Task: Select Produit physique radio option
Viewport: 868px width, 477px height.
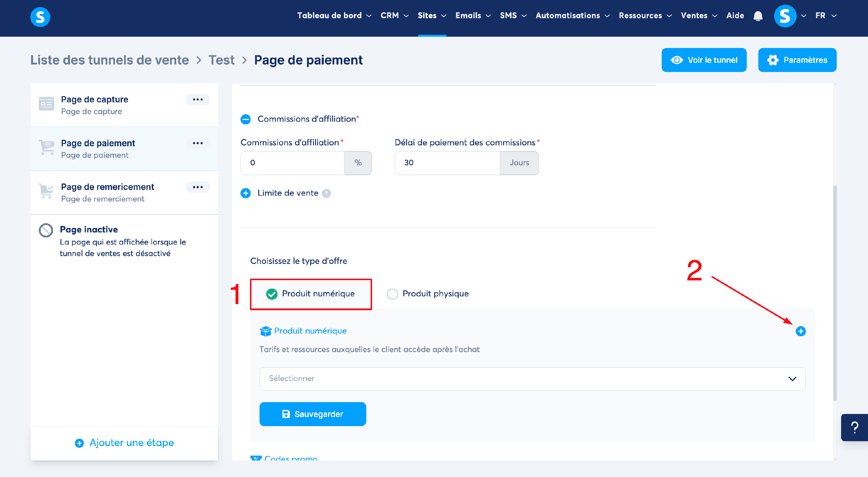Action: [392, 294]
